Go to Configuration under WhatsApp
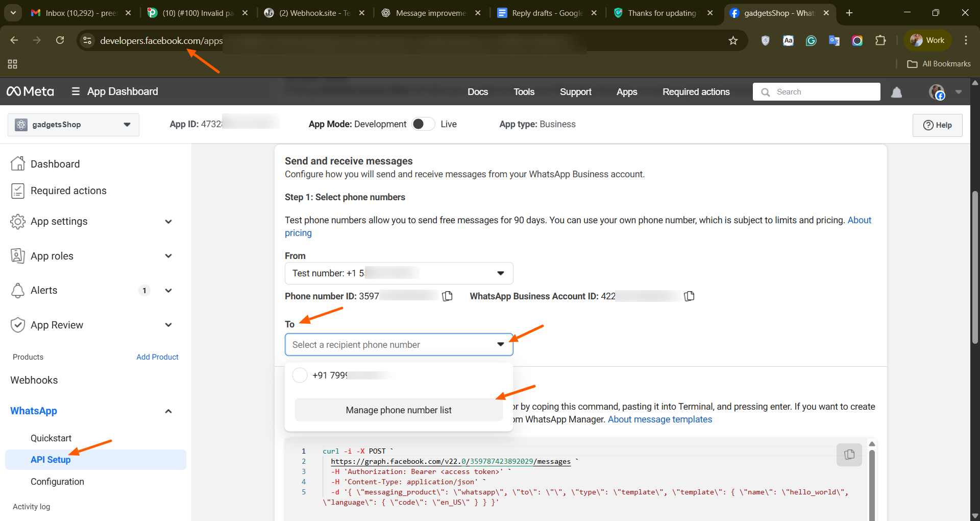The width and height of the screenshot is (980, 521). [x=57, y=482]
